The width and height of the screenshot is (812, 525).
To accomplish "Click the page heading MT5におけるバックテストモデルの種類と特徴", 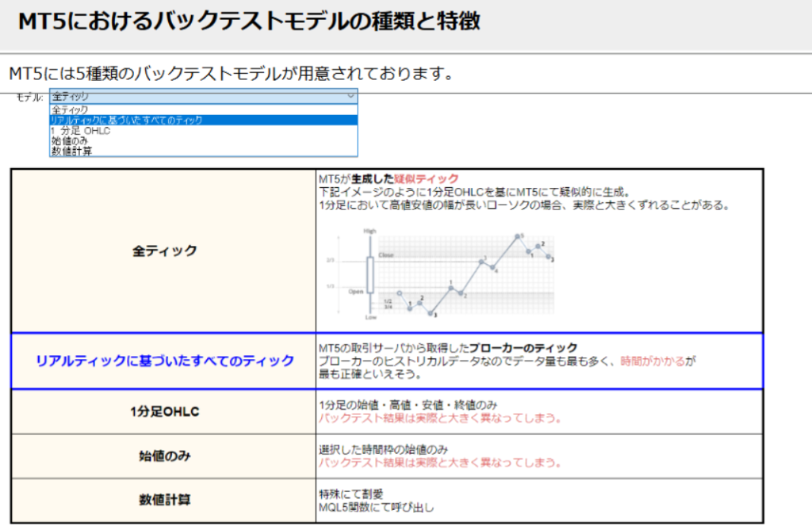I will 250,21.
